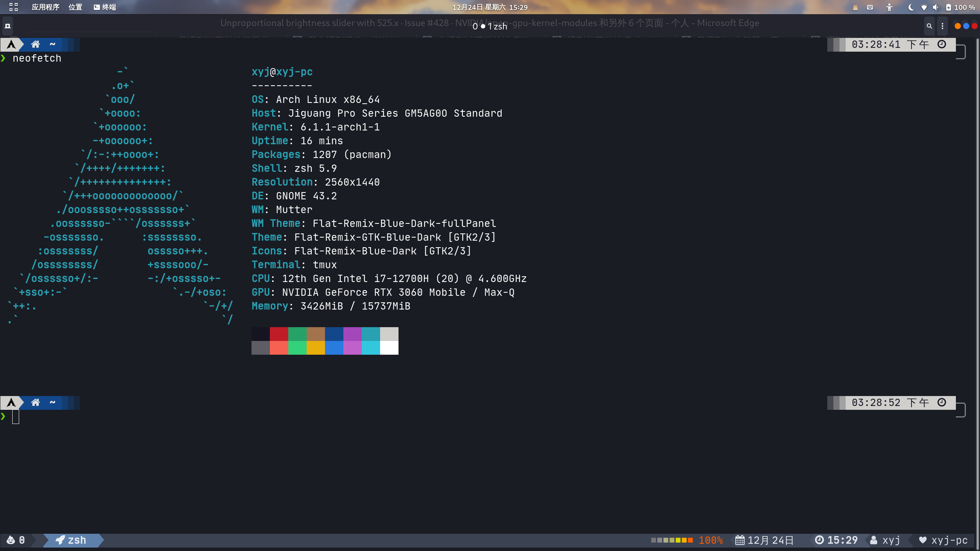Open the 位置 menu

pos(75,7)
